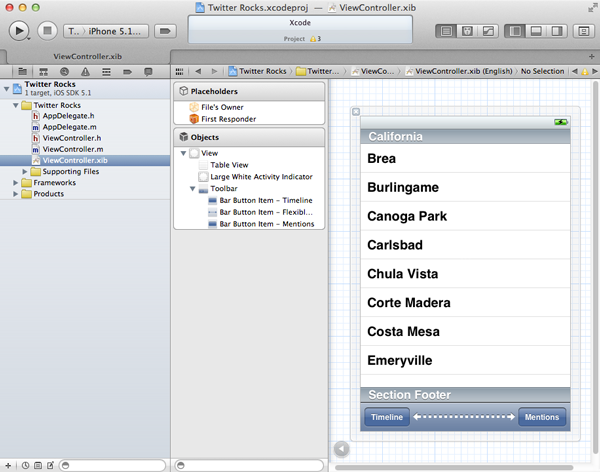Show the Issue navigator

[x=85, y=72]
